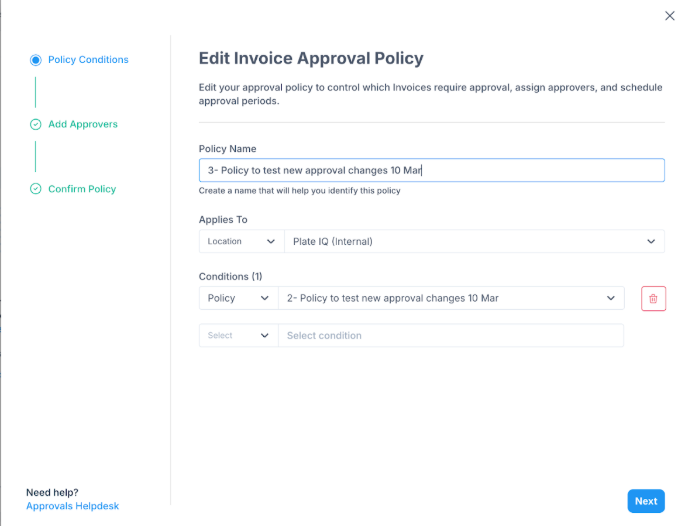
Task: Click the 'Conditions (1)' label
Action: pos(230,276)
